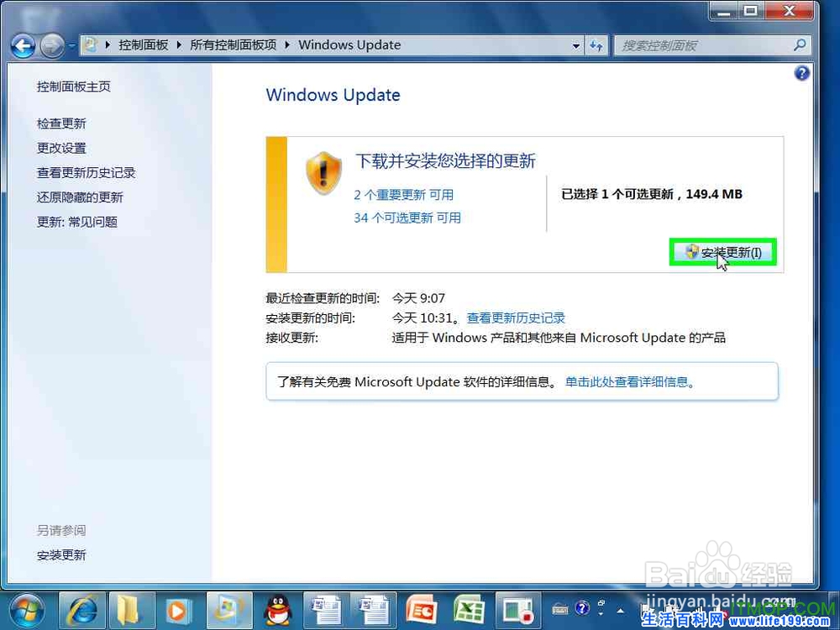The height and width of the screenshot is (630, 840).
Task: Click the Windows Update taskbar button
Action: coord(229,611)
